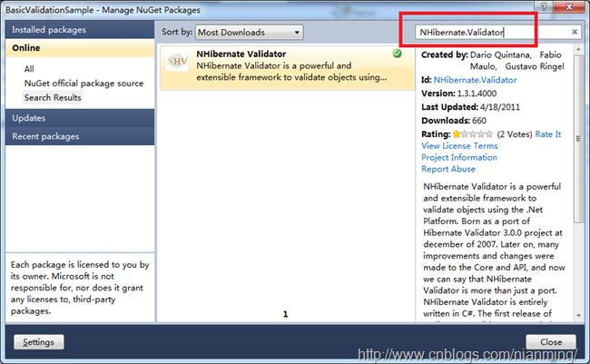
Task: Click the Settings button
Action: pos(39,342)
